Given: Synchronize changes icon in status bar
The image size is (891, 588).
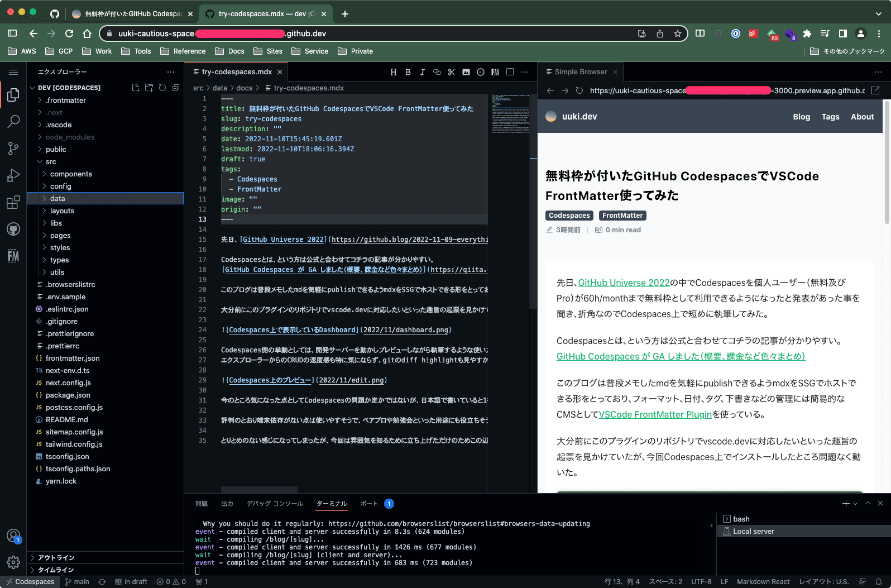Looking at the screenshot, I should coord(102,582).
